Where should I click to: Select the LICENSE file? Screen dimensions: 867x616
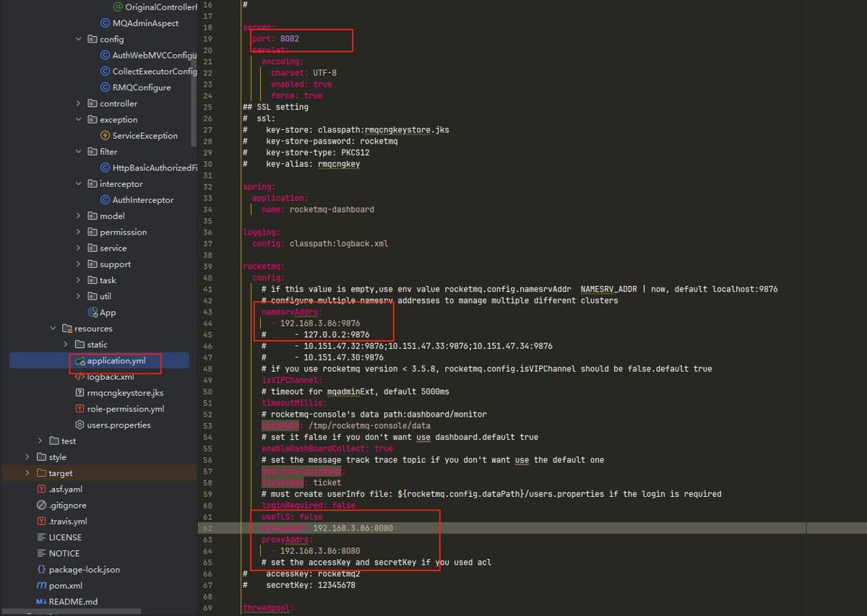point(64,537)
